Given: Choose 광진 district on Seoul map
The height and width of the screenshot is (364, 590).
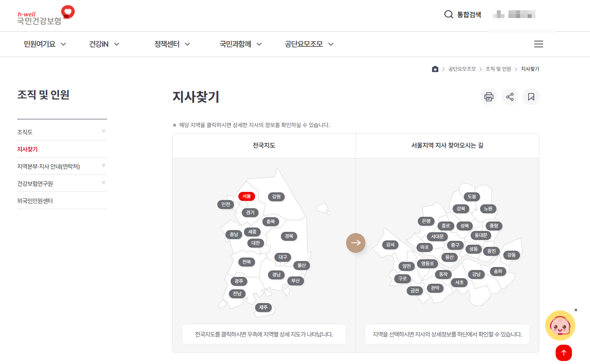Looking at the screenshot, I should 491,251.
